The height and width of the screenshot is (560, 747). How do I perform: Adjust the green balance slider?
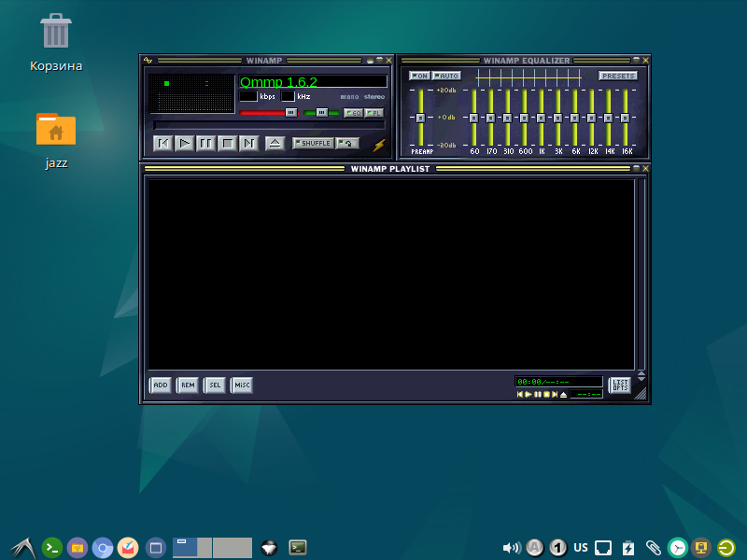click(x=321, y=113)
